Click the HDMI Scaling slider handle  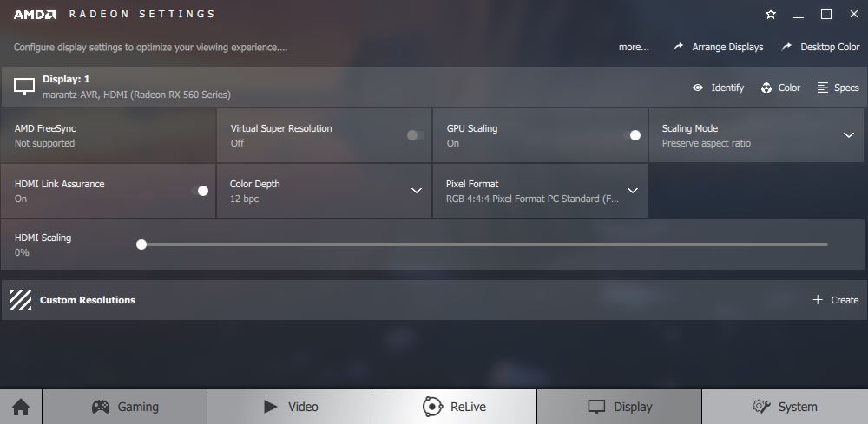coord(141,245)
